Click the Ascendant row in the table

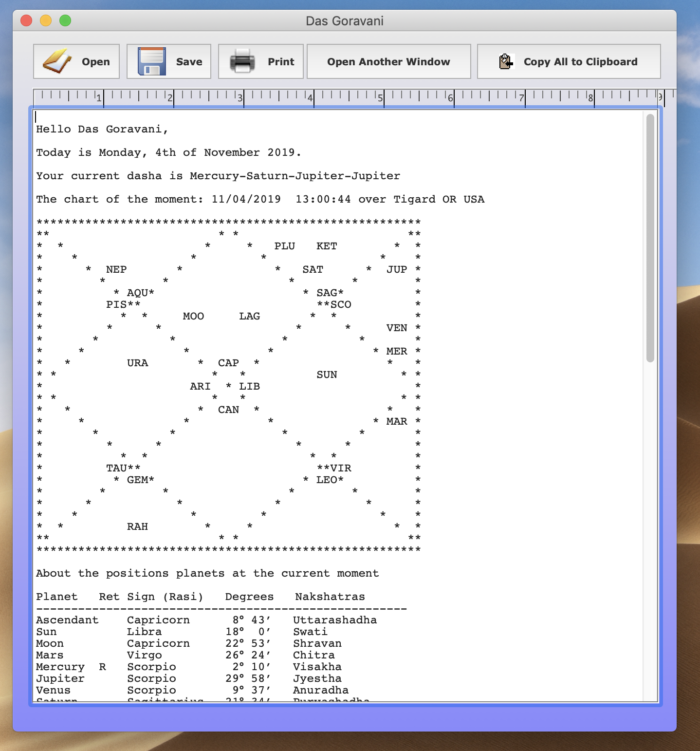click(67, 620)
